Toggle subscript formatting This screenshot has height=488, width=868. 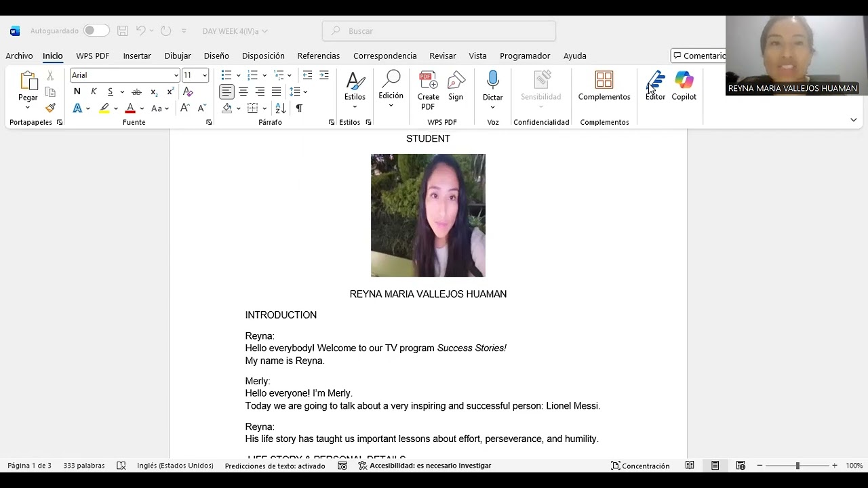tap(154, 91)
